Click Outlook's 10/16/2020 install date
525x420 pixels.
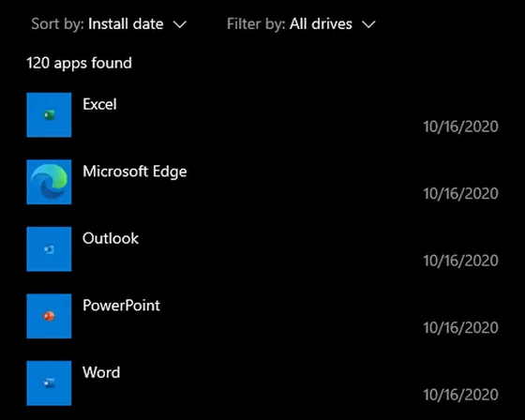(460, 261)
